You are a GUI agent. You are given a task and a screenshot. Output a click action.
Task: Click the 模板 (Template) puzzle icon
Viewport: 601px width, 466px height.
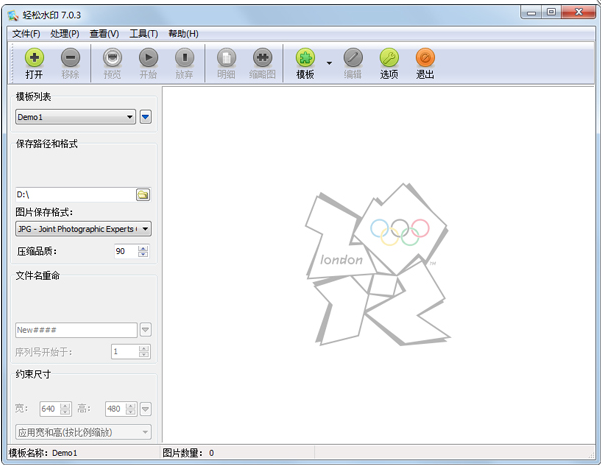click(305, 59)
